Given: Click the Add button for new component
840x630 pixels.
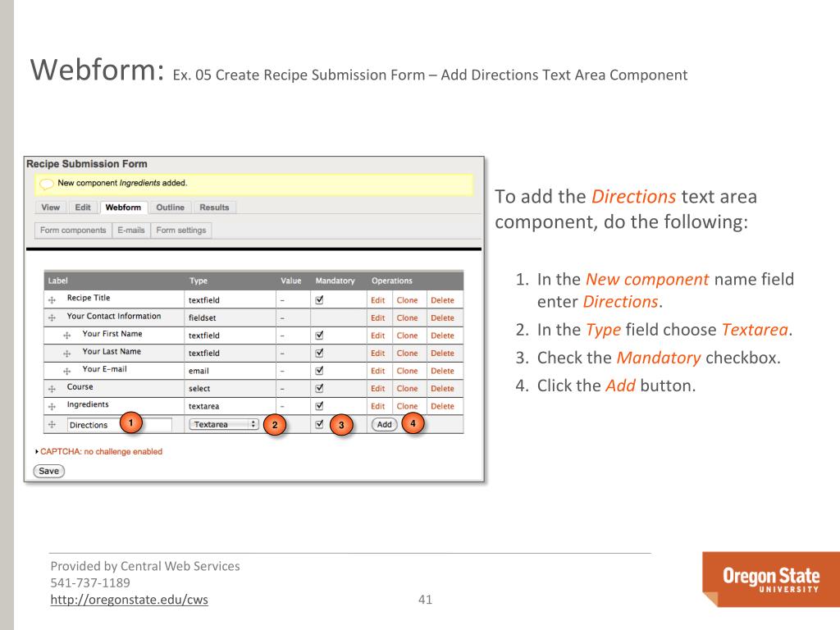Looking at the screenshot, I should tap(384, 425).
